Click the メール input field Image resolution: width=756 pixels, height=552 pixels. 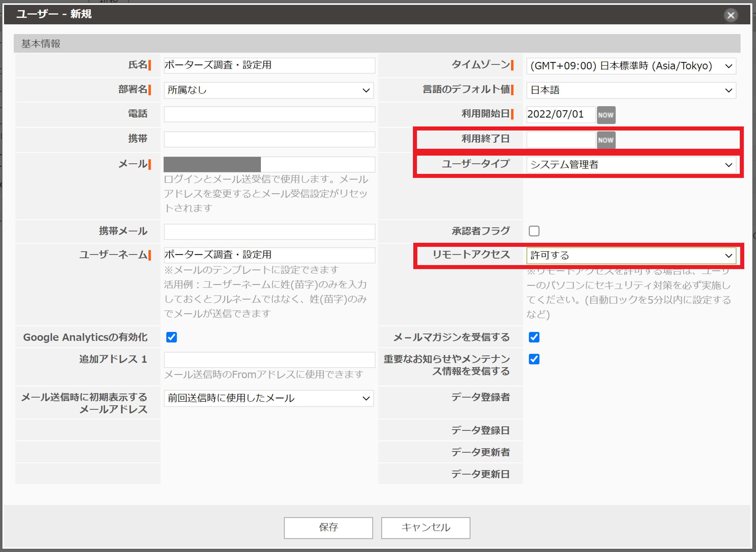269,164
